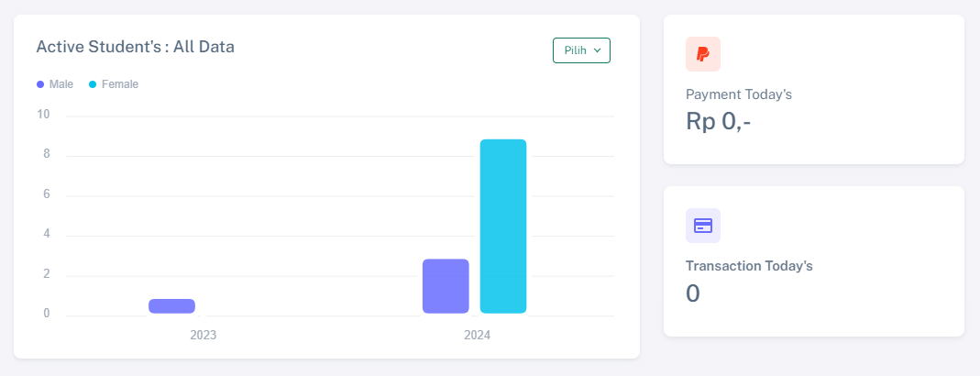This screenshot has height=376, width=980.
Task: Click the Active Student's : All Data title
Action: click(x=136, y=46)
